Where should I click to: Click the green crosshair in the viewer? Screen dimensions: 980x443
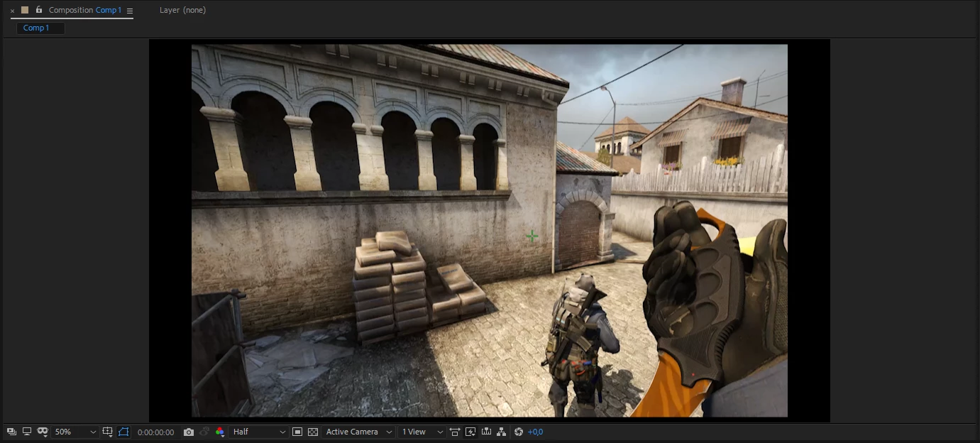(532, 236)
